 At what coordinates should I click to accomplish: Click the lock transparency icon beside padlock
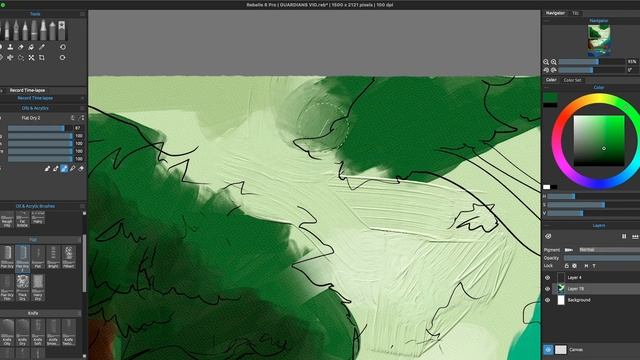click(x=574, y=266)
